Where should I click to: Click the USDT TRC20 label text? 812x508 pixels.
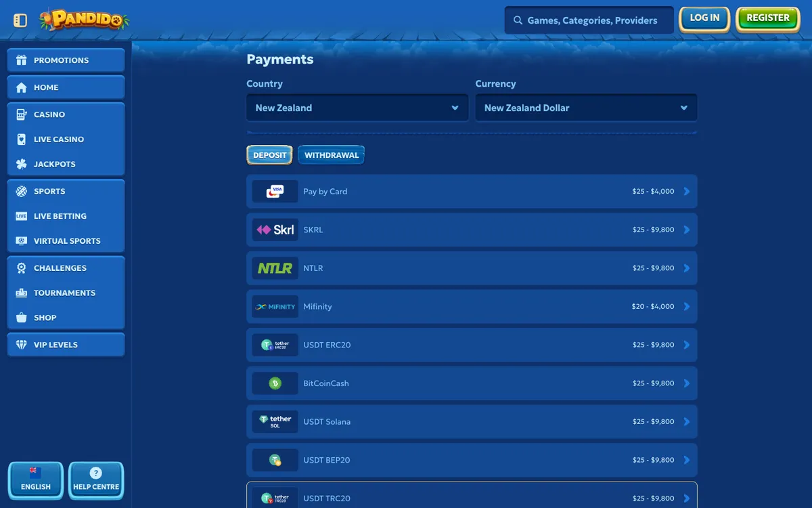(327, 499)
